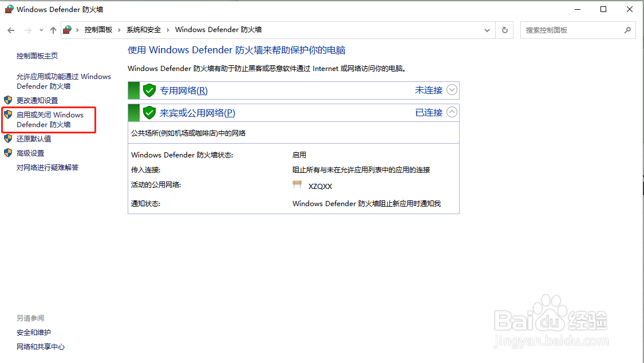The image size is (644, 363).
Task: Collapse the 来宾或公用网络 section chevron
Action: [x=452, y=112]
